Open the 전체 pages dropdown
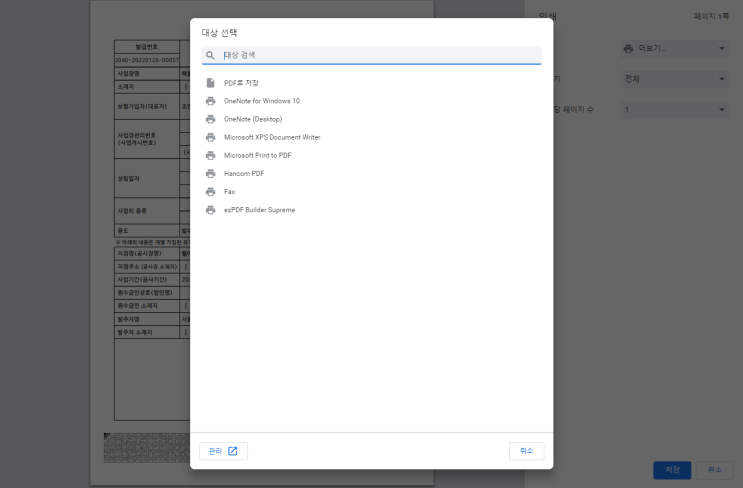This screenshot has height=488, width=743. 674,79
